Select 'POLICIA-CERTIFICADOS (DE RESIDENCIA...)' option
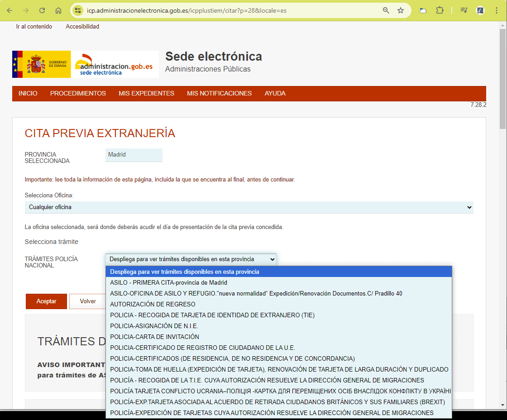Image resolution: width=507 pixels, height=420 pixels. click(279, 358)
